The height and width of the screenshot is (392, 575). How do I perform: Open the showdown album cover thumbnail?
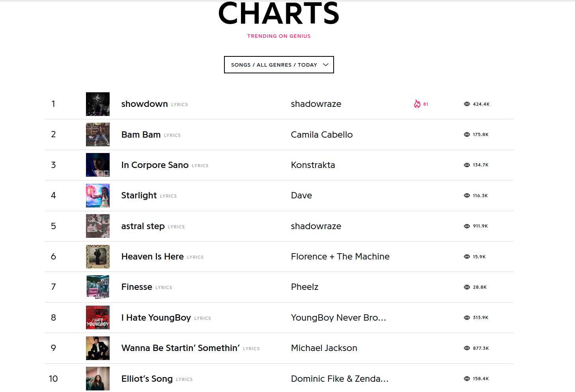98,104
